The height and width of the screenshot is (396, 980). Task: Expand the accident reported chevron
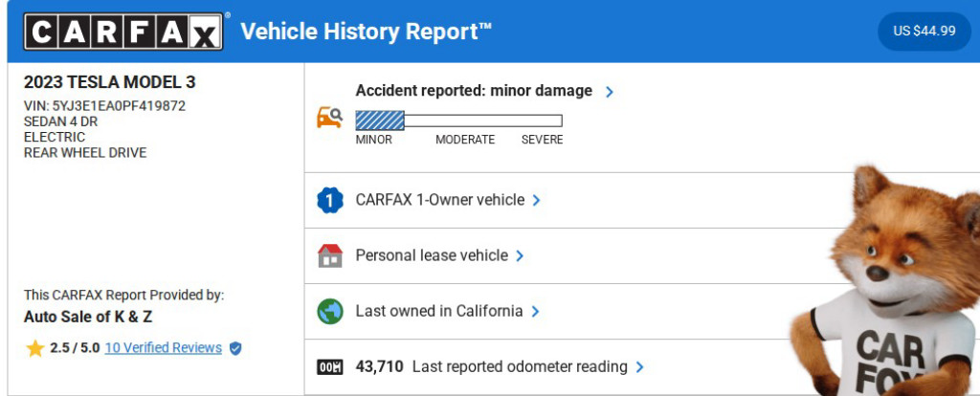tap(609, 92)
